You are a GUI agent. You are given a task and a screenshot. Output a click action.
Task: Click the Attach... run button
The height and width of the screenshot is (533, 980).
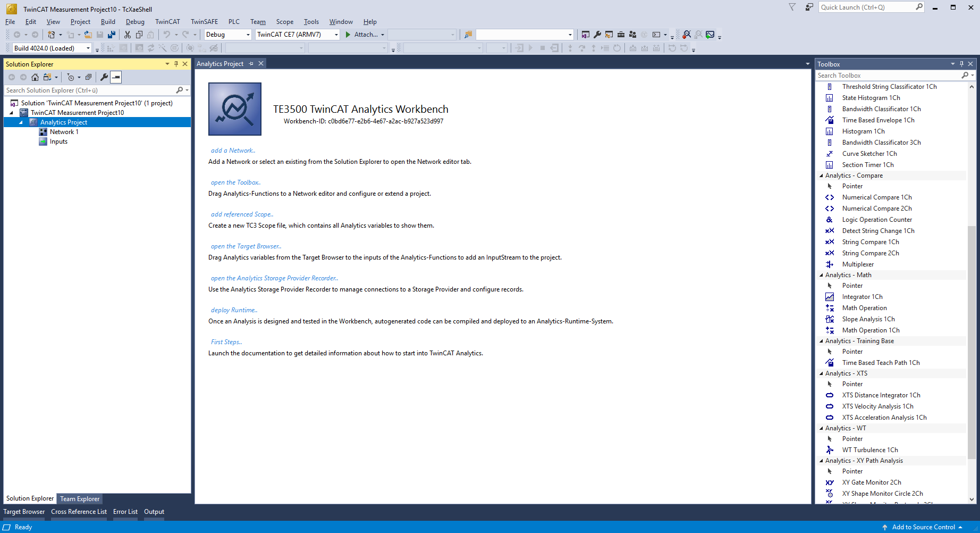pyautogui.click(x=361, y=35)
